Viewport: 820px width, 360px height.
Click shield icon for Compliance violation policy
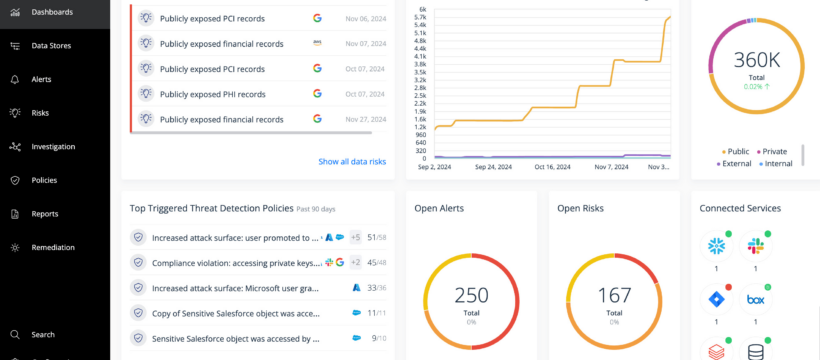138,263
